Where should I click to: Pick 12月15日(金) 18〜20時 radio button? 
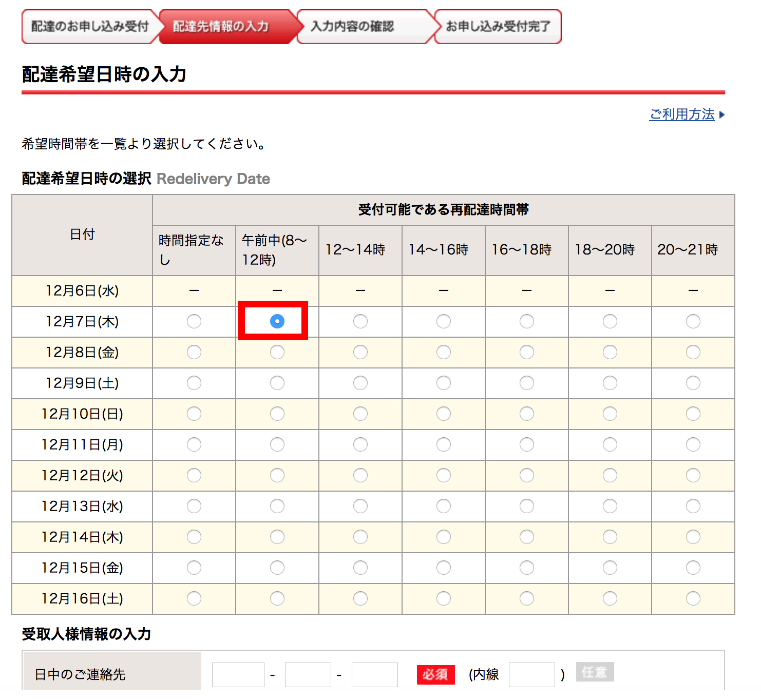[x=610, y=568]
